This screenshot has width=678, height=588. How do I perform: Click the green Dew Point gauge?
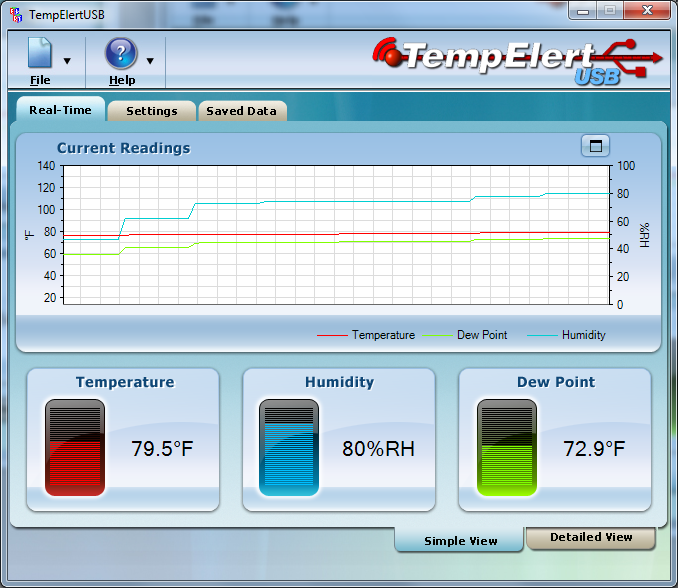(507, 447)
